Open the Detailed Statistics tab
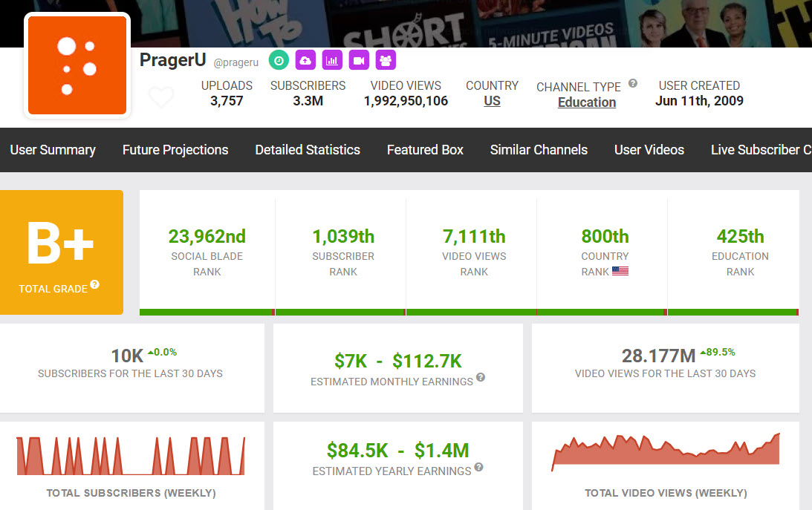Screen dimensions: 812x510 tap(308, 150)
